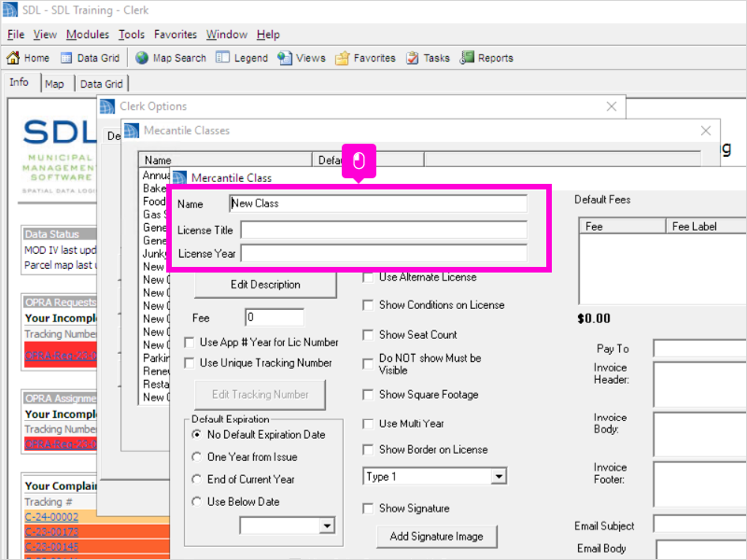Open the View menu
The image size is (747, 560).
45,35
